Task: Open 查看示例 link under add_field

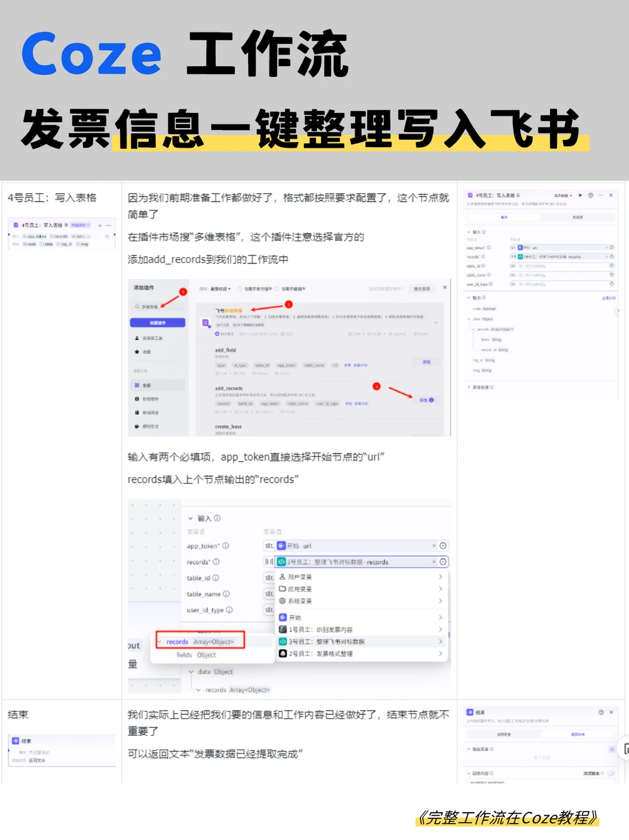Action: point(361,366)
